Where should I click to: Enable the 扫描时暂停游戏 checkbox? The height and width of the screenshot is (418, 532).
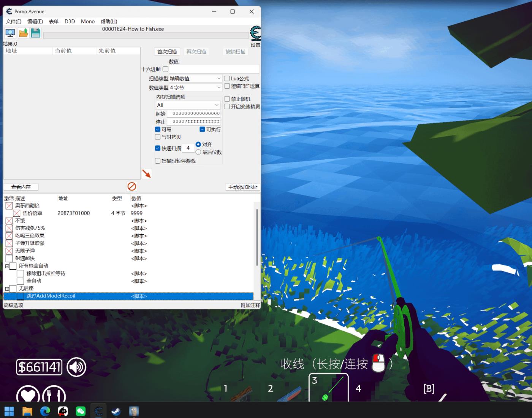[158, 161]
